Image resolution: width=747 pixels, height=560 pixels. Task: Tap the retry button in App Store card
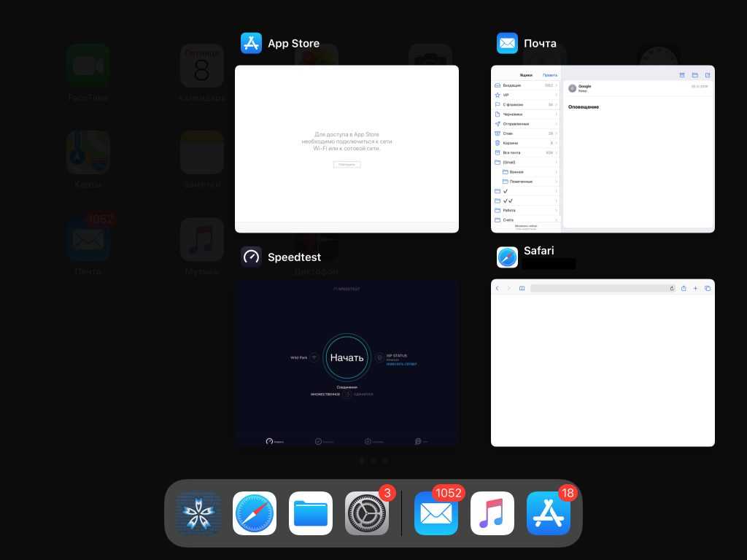(x=347, y=164)
